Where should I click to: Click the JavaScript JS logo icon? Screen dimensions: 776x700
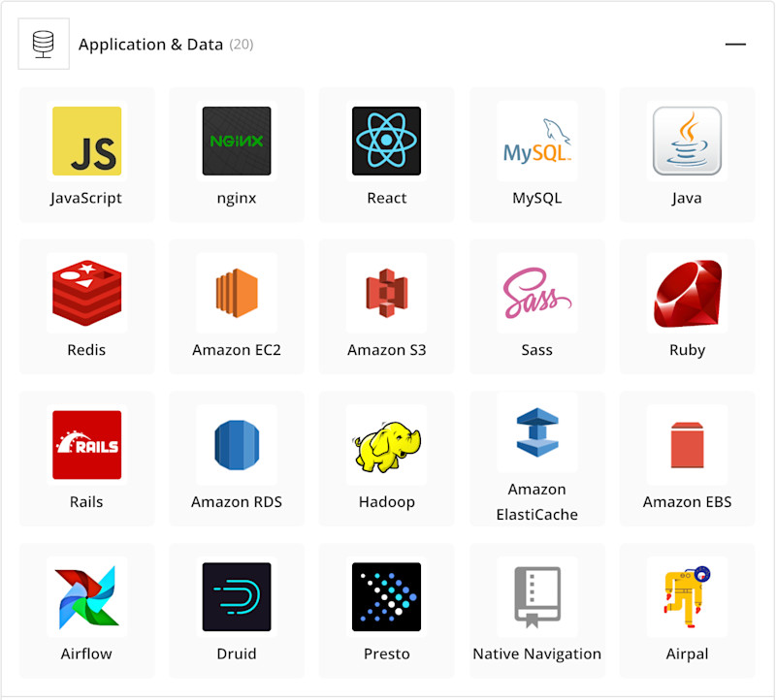coord(86,141)
